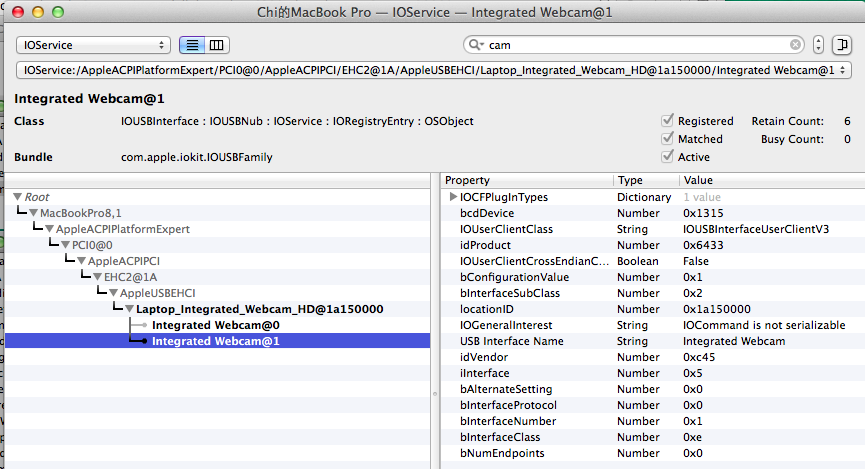Toggle the inspector sidebar panel button
The height and width of the screenshot is (469, 865).
(841, 45)
